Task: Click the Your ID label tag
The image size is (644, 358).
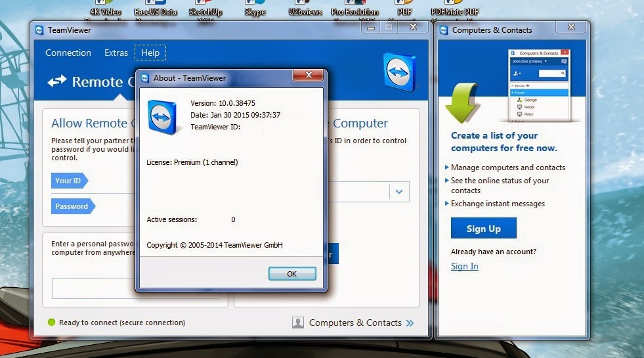Action: 70,181
